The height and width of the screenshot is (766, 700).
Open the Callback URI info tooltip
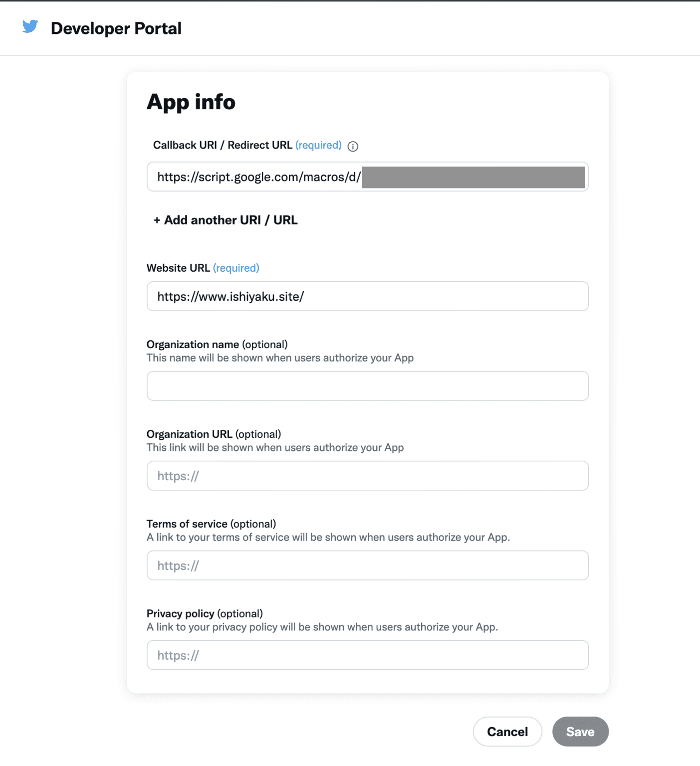353,146
